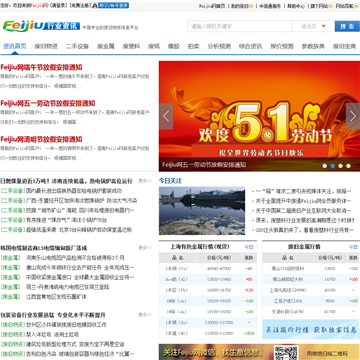Select the first carousel indicator dot

click(325, 166)
